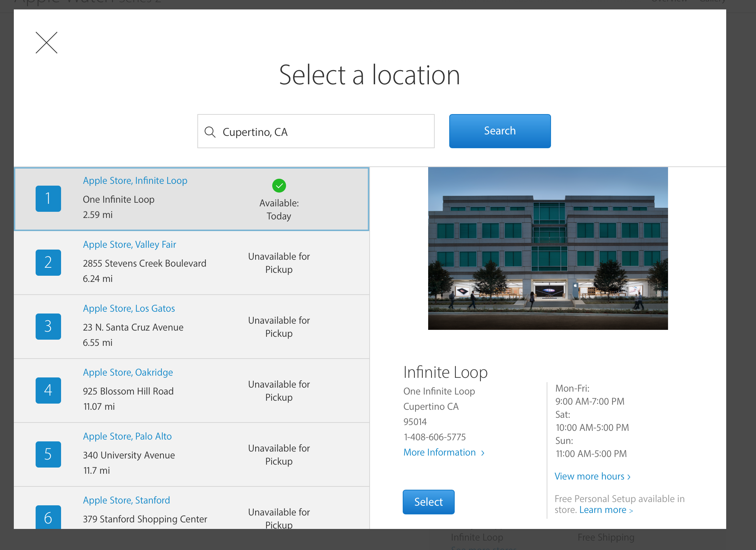Open Apple Store, Palo Alto link

tap(127, 436)
